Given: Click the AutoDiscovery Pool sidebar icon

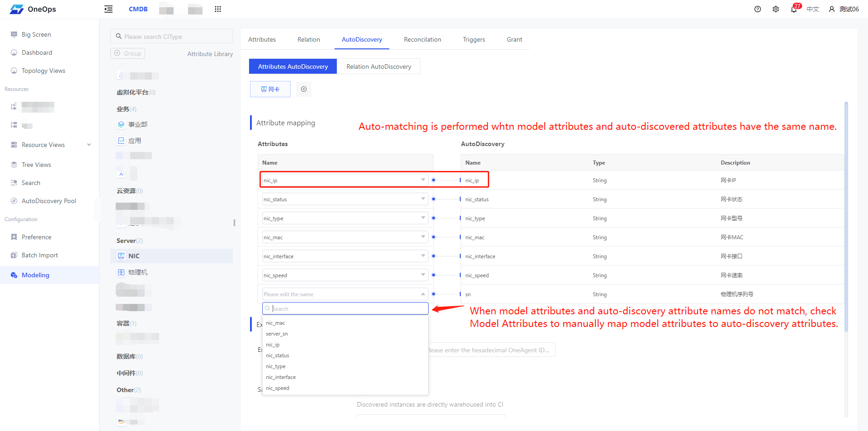Looking at the screenshot, I should click(14, 201).
